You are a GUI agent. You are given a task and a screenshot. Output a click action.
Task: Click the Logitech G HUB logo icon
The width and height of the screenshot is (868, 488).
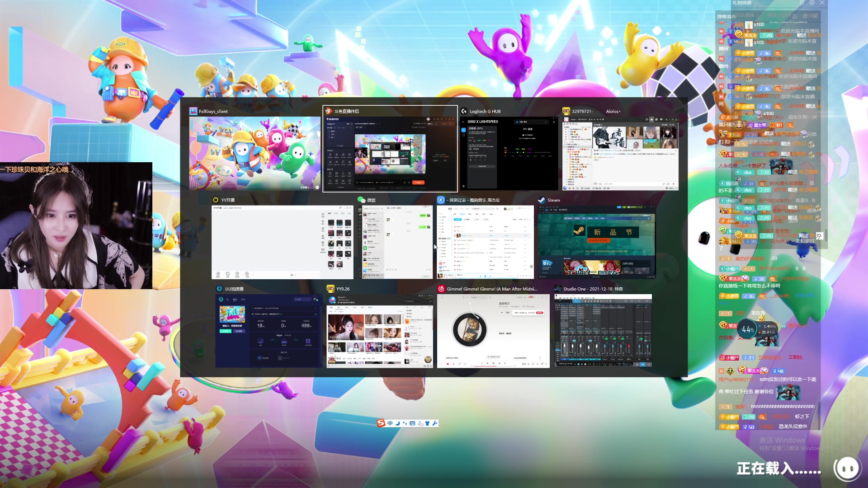point(464,111)
